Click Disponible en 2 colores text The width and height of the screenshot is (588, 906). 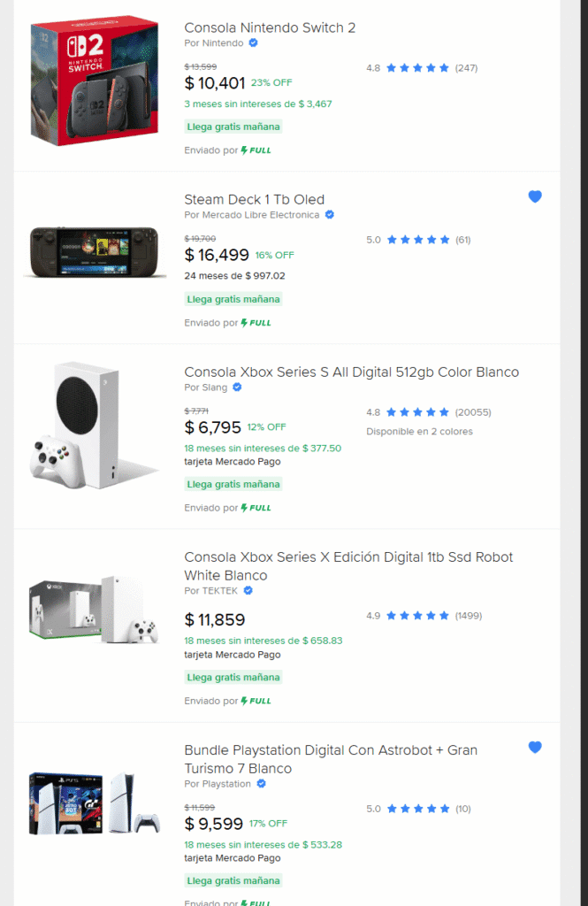click(419, 432)
